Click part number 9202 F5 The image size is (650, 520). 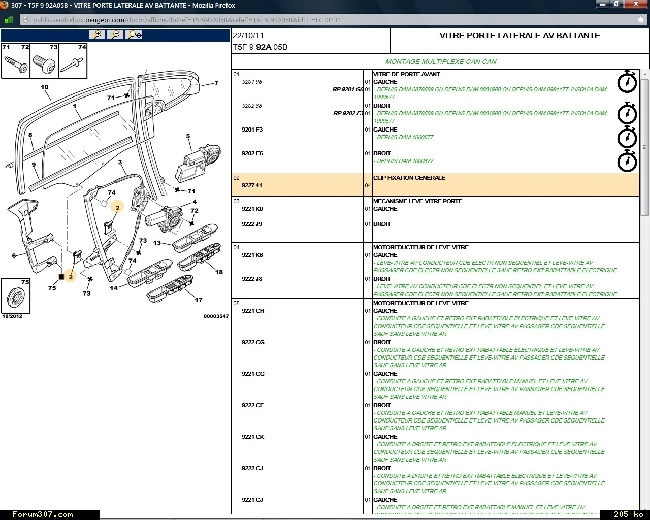[252, 153]
